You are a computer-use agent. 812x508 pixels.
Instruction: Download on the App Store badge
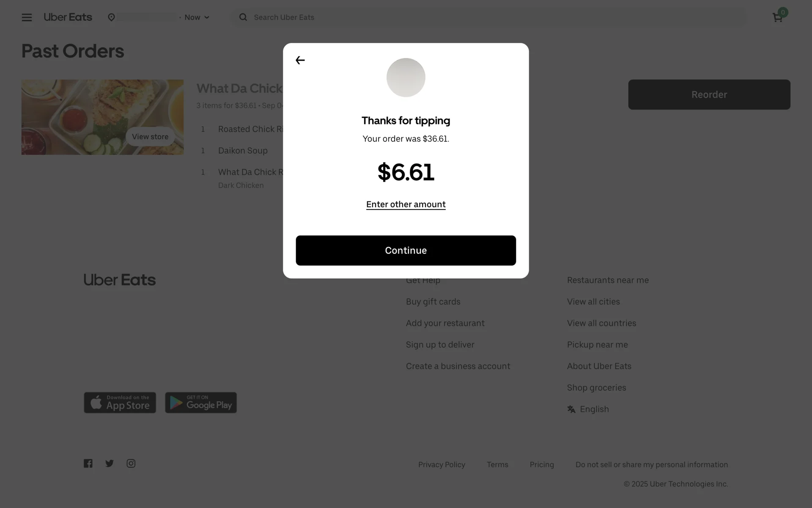pos(120,403)
